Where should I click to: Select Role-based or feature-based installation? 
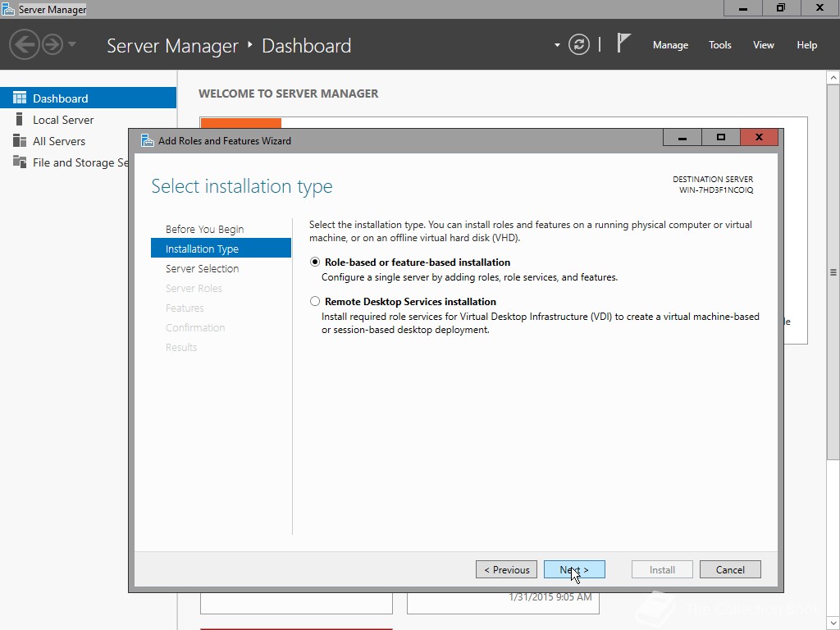pyautogui.click(x=315, y=262)
